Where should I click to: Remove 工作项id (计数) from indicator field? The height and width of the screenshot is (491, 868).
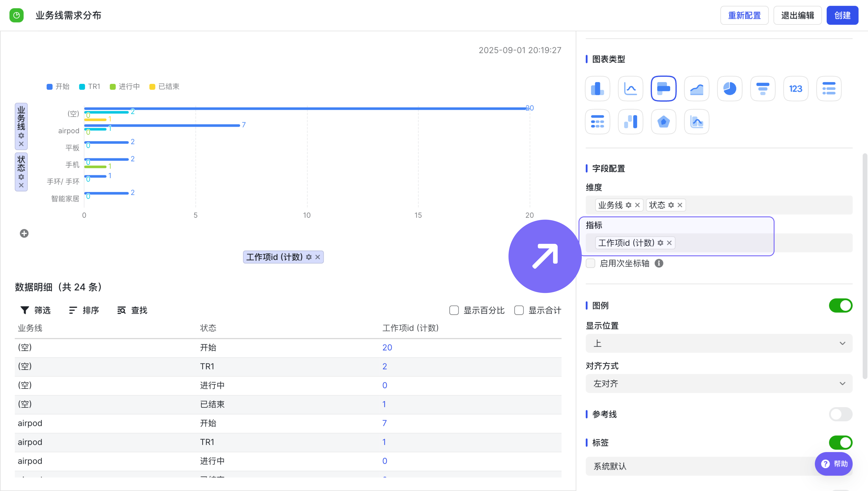(669, 243)
